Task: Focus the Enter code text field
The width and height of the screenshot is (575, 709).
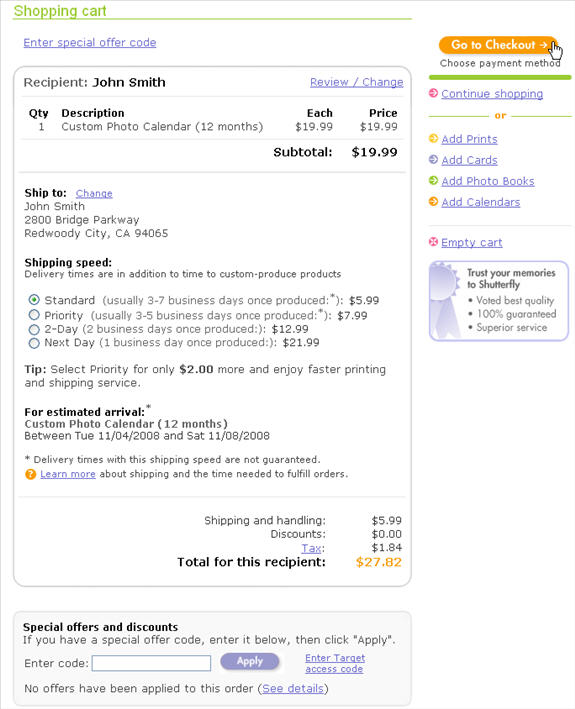Action: pyautogui.click(x=151, y=663)
